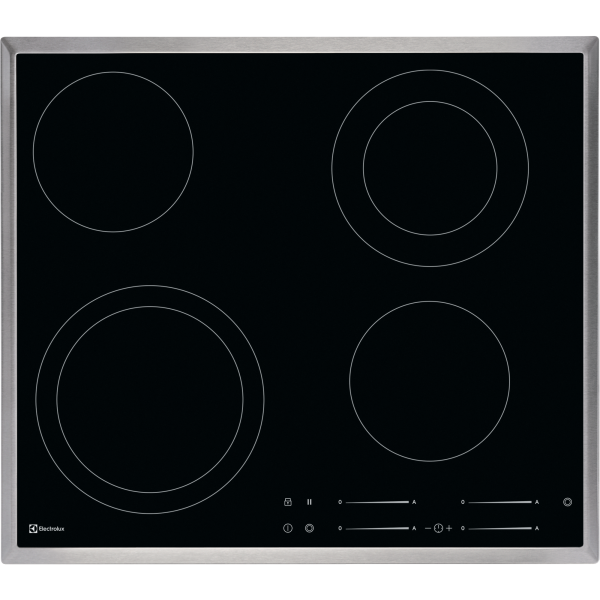Tap the '0' start of the lower-right slider

point(464,527)
